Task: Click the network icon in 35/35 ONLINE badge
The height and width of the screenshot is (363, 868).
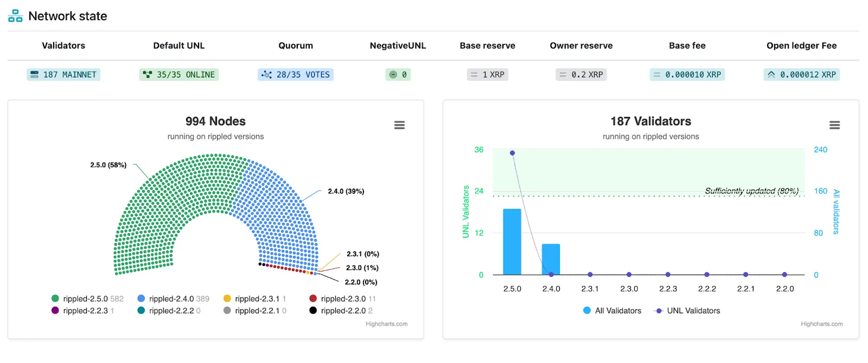Action: pyautogui.click(x=148, y=75)
